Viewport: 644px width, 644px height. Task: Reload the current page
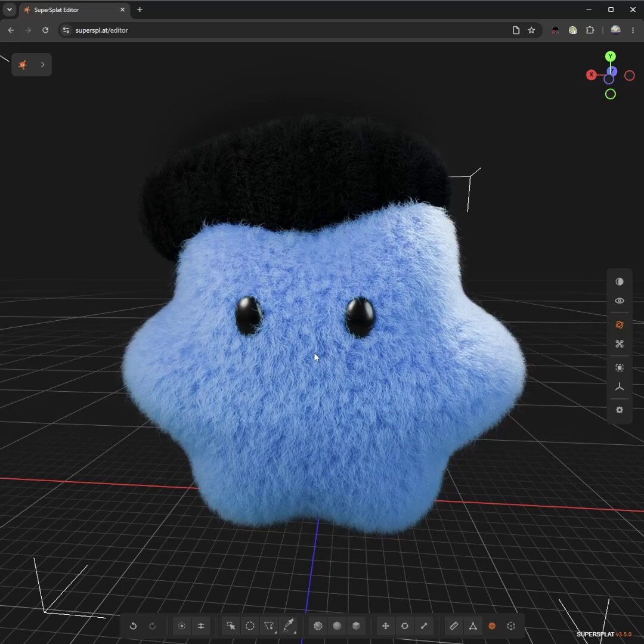(45, 30)
